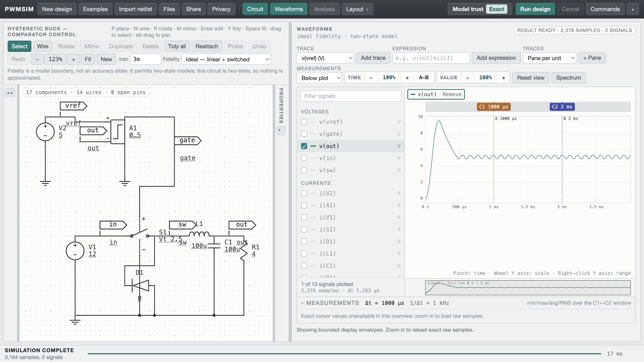This screenshot has height=362, width=644.
Task: Click the expression input field
Action: pos(431,58)
